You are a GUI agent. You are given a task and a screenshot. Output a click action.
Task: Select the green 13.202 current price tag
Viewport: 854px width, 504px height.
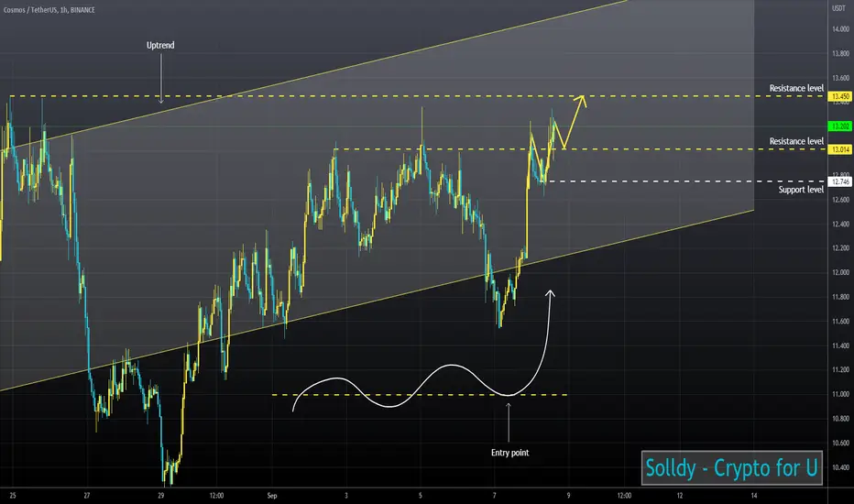click(x=839, y=126)
